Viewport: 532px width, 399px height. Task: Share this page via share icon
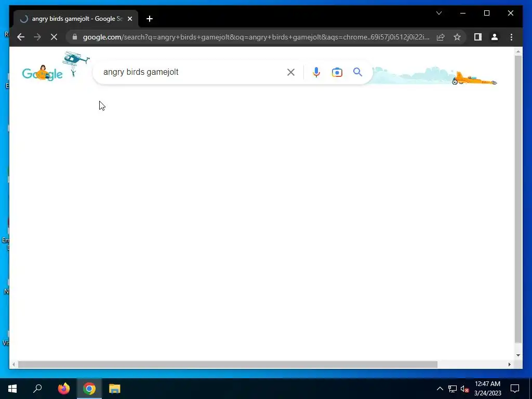click(441, 37)
